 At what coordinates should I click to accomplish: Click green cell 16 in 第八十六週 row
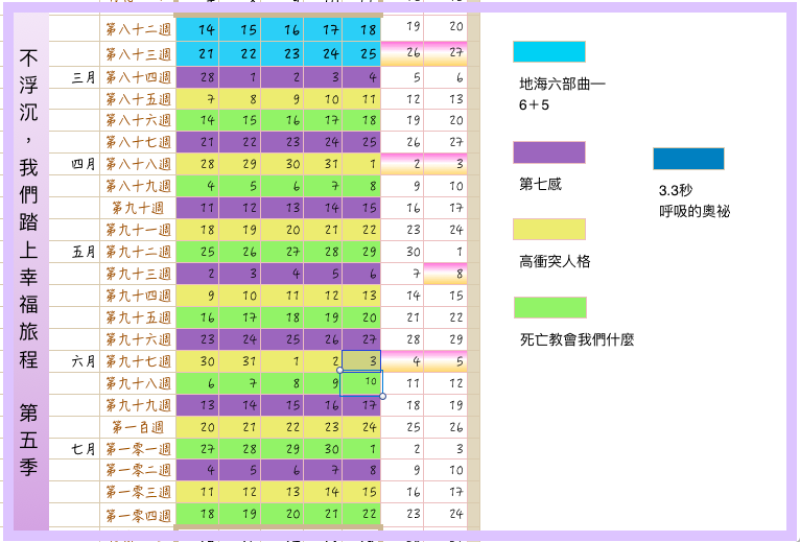click(282, 120)
